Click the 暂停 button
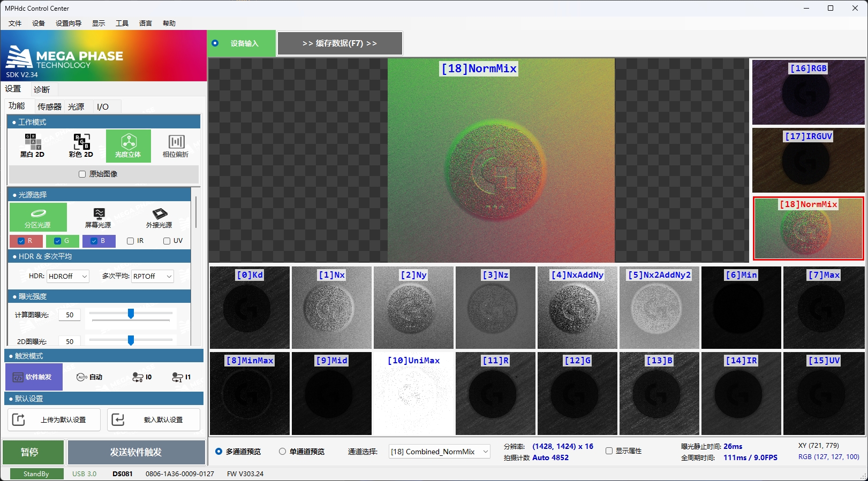868x481 pixels. point(33,452)
